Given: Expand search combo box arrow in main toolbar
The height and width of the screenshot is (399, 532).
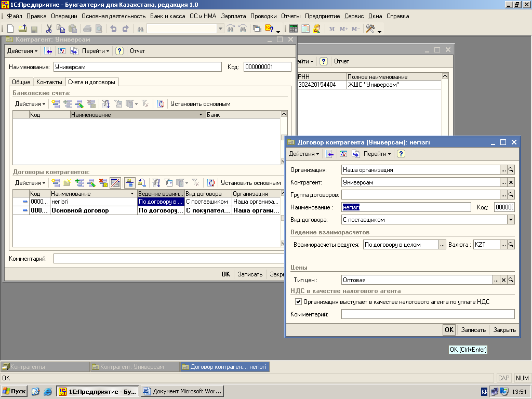Looking at the screenshot, I should [220, 29].
